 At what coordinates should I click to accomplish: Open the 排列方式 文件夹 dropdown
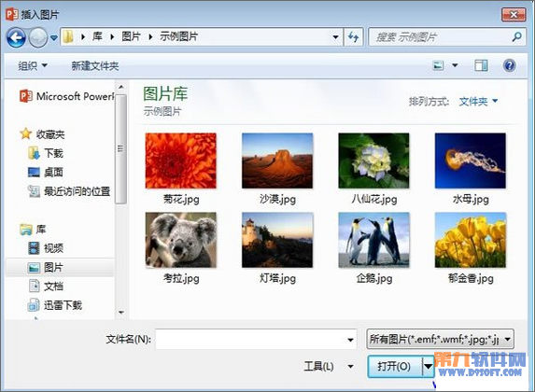(x=478, y=102)
